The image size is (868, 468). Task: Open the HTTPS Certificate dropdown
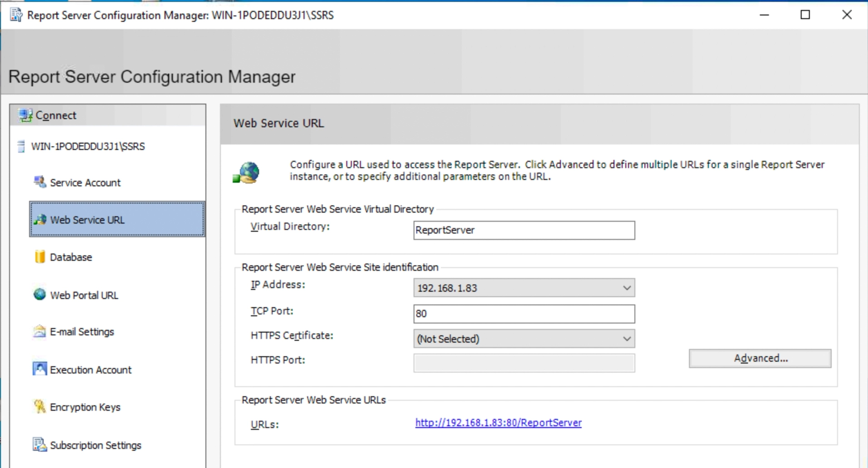click(627, 339)
